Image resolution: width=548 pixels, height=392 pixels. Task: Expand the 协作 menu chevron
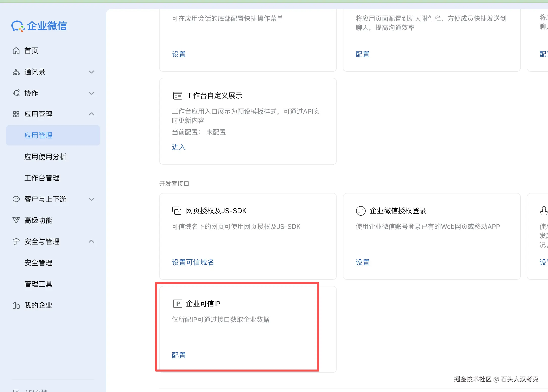(x=91, y=93)
